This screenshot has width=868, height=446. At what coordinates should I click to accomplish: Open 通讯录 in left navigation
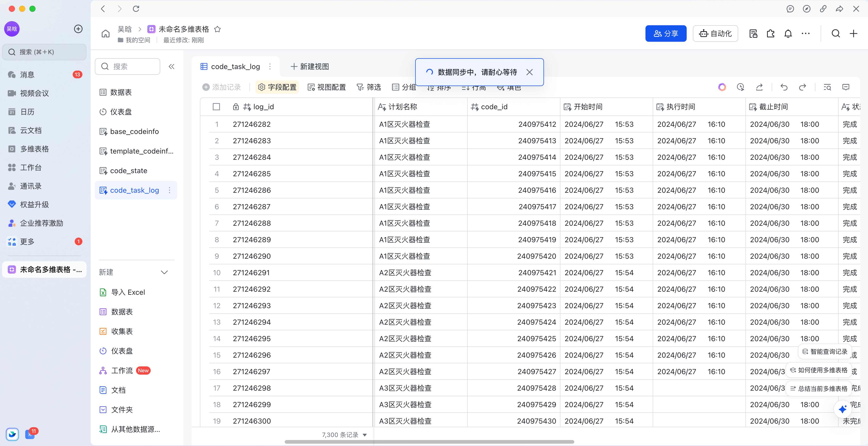44,186
